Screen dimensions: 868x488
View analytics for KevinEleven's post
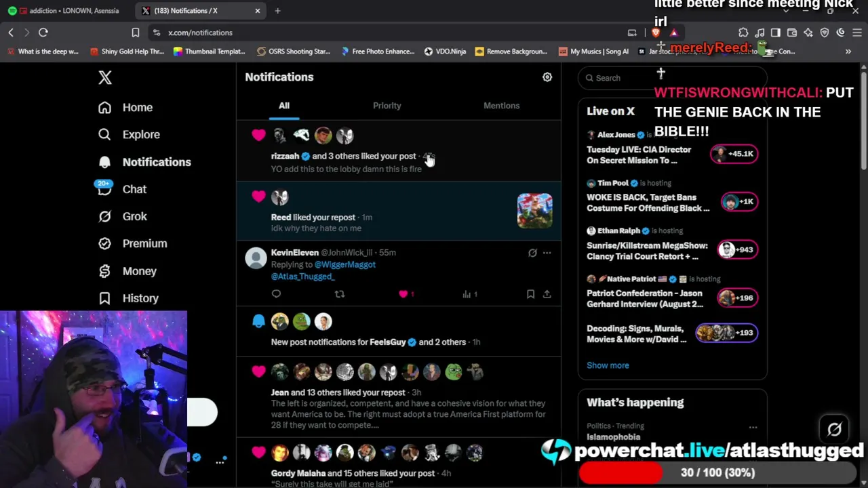point(470,294)
